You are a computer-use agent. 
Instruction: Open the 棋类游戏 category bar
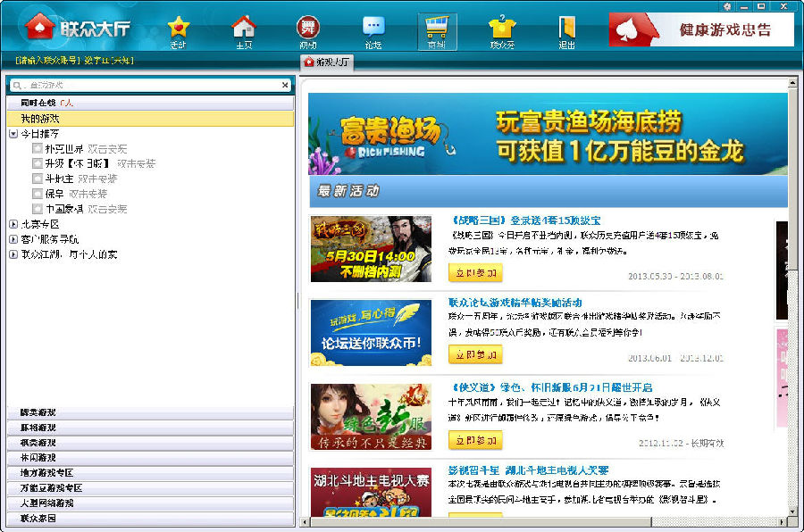click(x=151, y=443)
